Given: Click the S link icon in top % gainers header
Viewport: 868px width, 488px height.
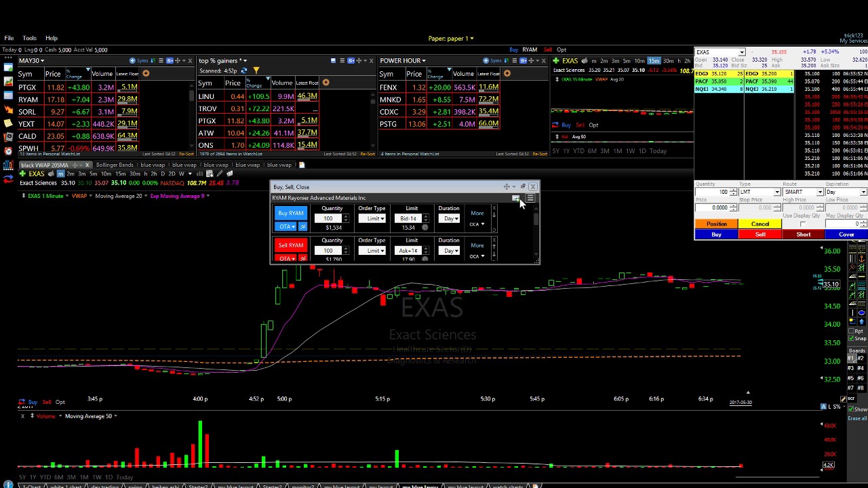Looking at the screenshot, I should tap(351, 60).
